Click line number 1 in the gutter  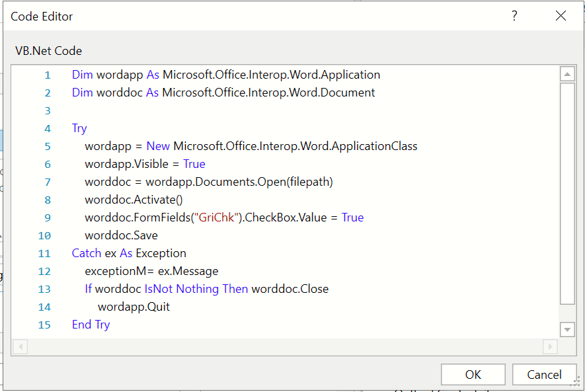[x=47, y=75]
